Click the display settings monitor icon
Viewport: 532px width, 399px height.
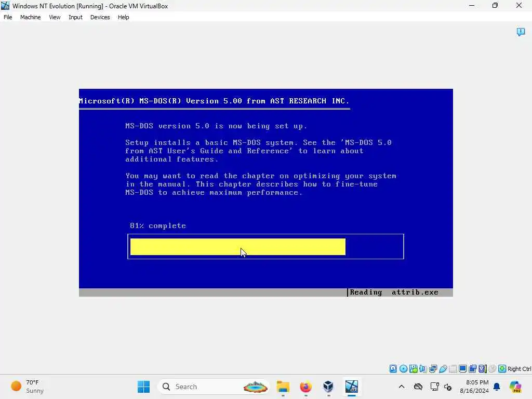[462, 369]
